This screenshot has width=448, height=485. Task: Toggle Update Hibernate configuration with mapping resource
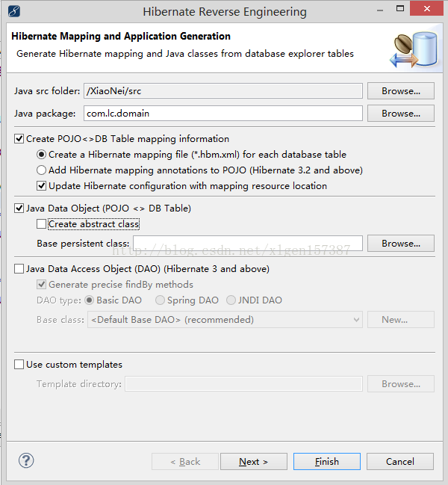click(42, 185)
